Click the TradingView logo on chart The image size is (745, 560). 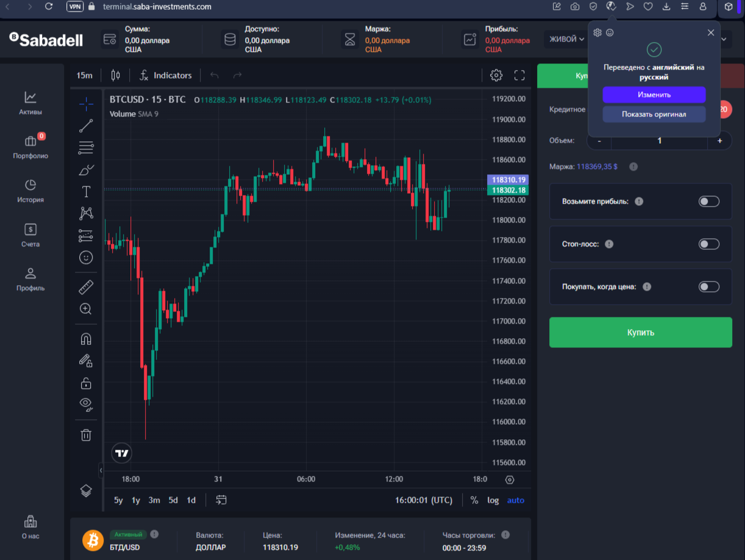[122, 453]
